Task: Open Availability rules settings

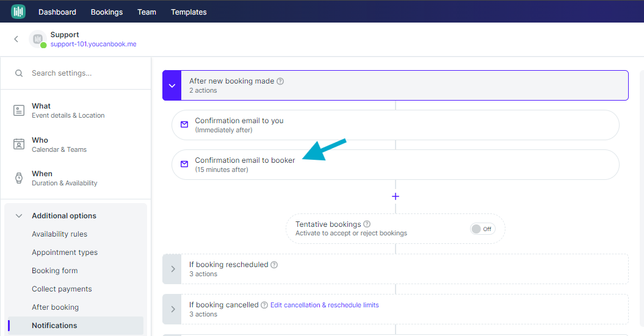Action: [60, 234]
